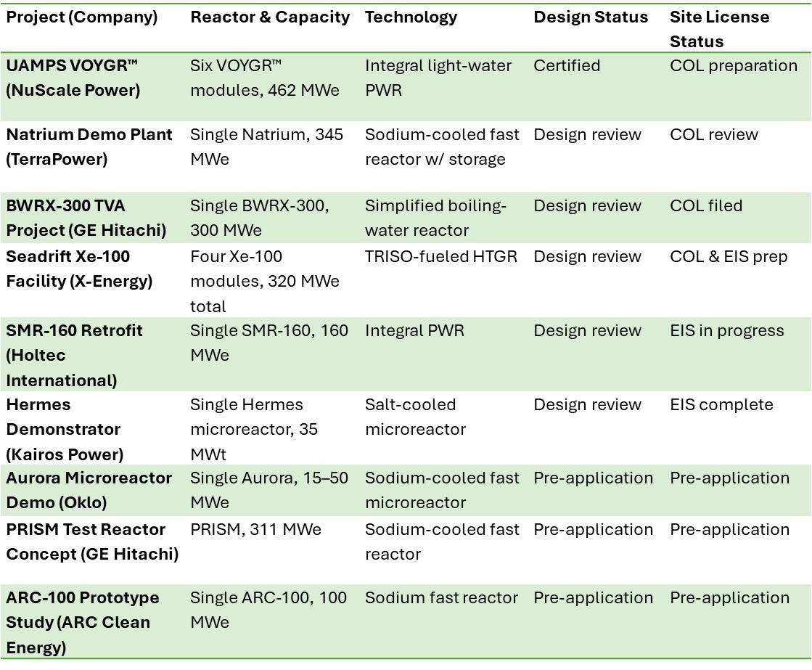Viewport: 812px width, 670px height.
Task: Click the Certified design status cell
Action: pyautogui.click(x=567, y=66)
